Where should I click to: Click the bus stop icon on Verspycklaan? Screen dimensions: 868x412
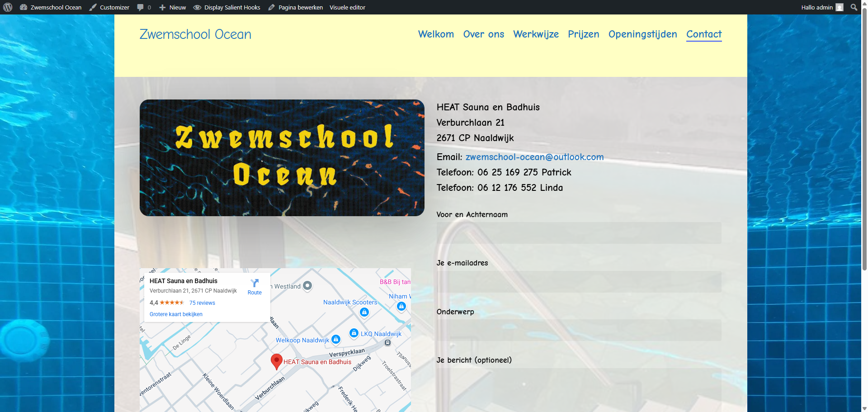click(x=387, y=343)
